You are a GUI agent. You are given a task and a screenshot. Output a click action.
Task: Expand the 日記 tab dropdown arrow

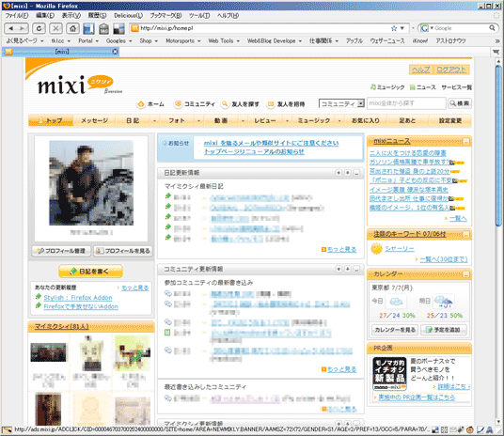coord(154,121)
